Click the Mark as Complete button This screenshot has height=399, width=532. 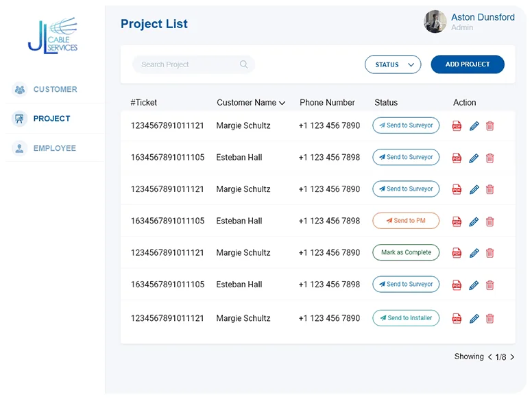click(406, 252)
